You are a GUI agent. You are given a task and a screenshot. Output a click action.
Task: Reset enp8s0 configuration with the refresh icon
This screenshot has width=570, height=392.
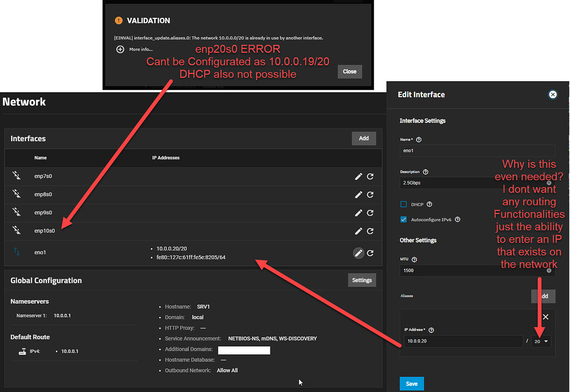coord(370,195)
